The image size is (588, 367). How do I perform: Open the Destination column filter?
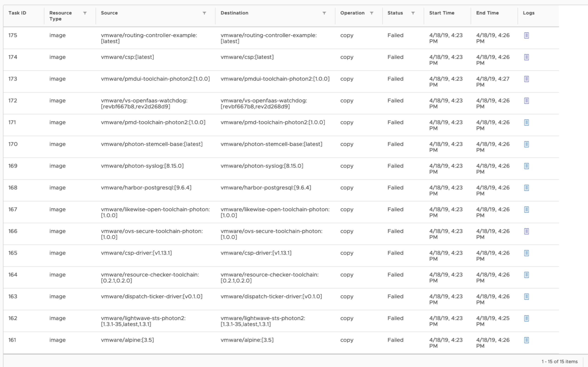[325, 13]
